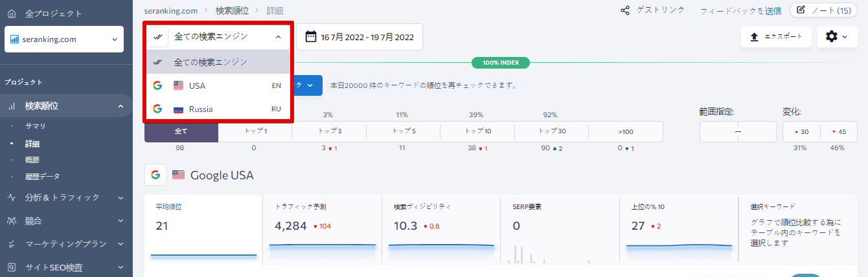Open the ノート (15) button
The image size is (868, 277).
pos(823,10)
